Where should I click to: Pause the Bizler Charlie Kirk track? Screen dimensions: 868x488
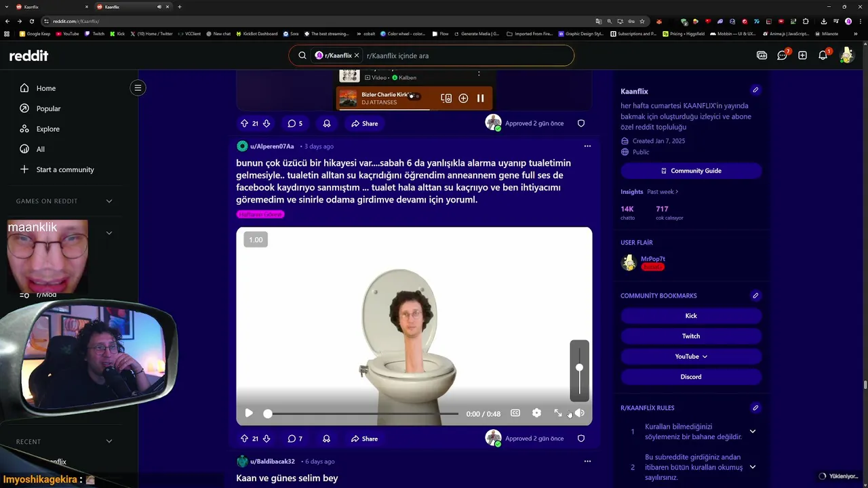pos(480,98)
